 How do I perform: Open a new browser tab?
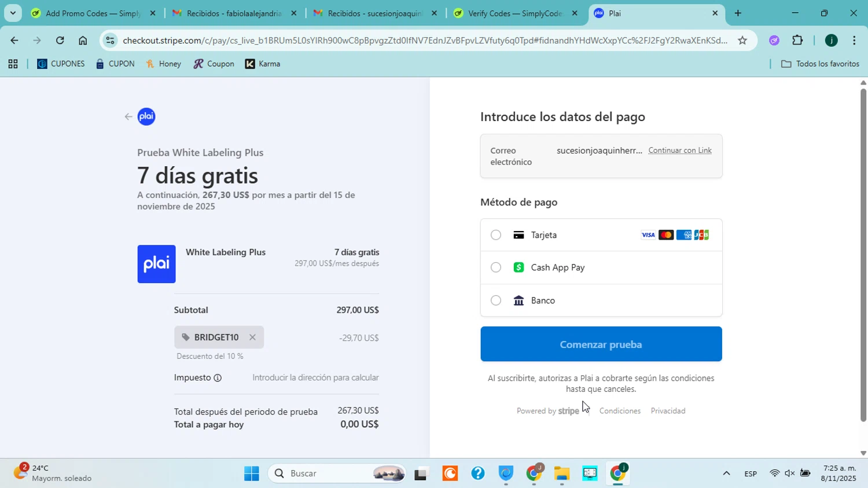pos(738,13)
